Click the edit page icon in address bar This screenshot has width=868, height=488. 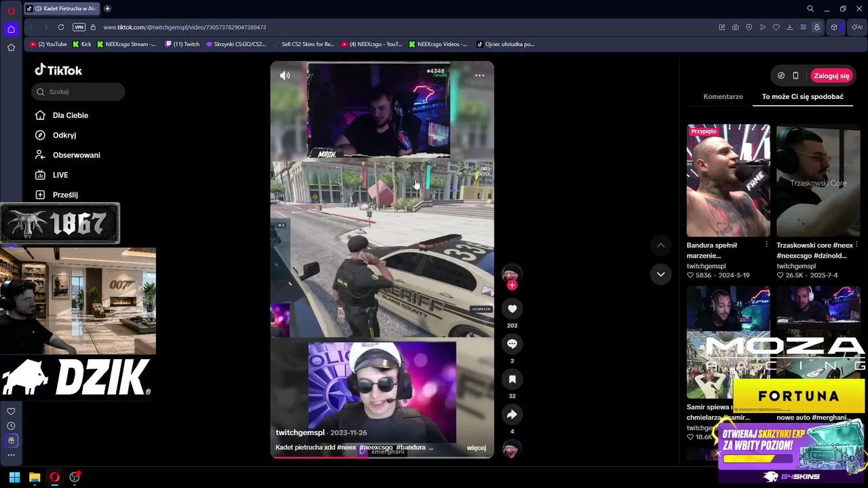tap(722, 27)
